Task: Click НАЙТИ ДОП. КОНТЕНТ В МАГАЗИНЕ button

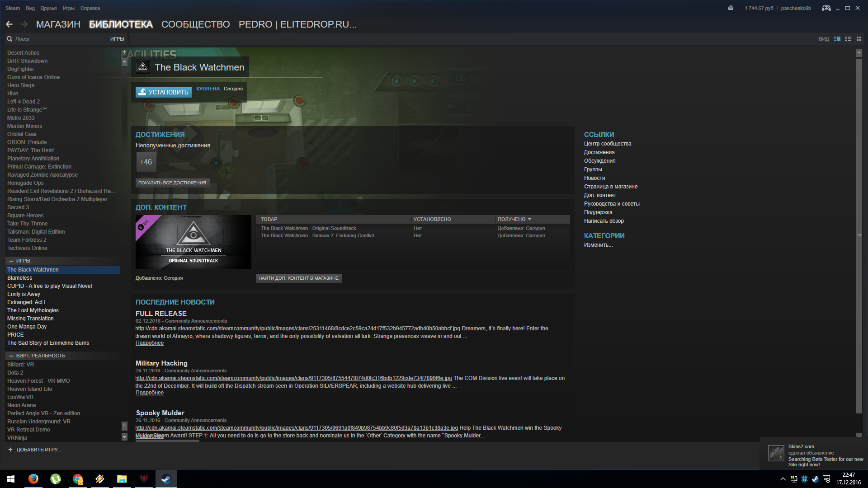Action: coord(299,278)
